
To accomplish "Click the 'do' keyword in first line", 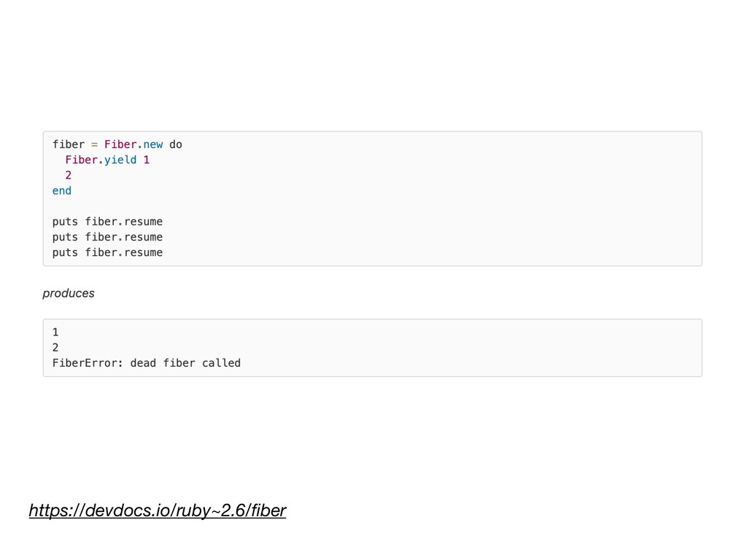I will coord(176,144).
